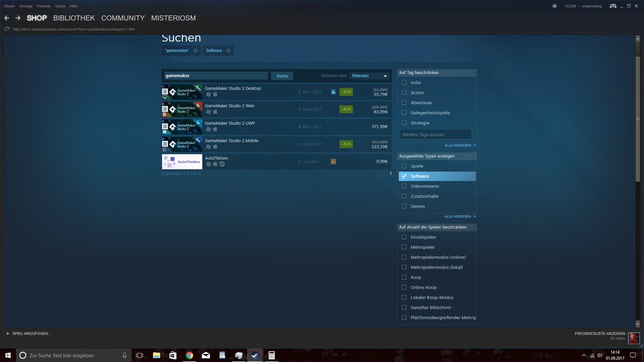Click the thumbs-up review icon for Desktop edition
The image size is (644, 362).
pos(333,92)
